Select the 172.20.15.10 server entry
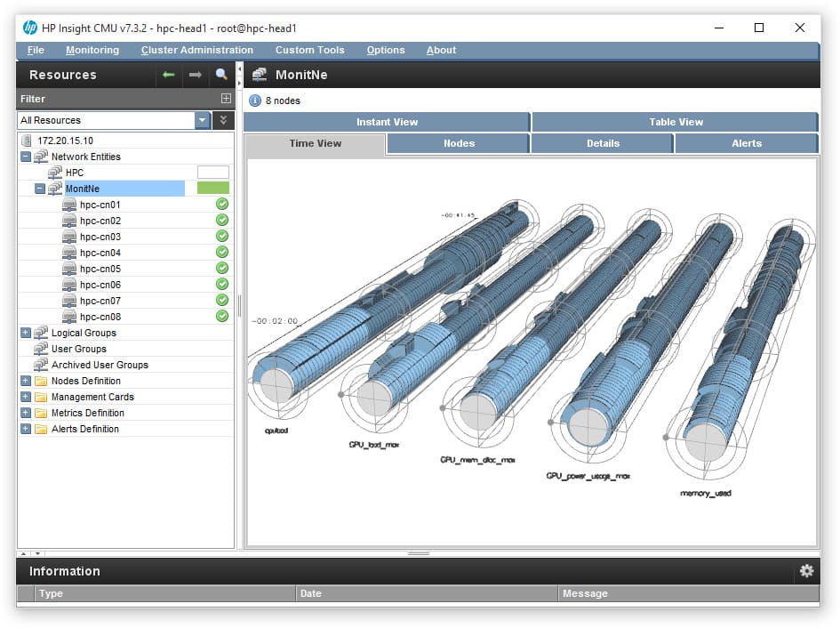The width and height of the screenshot is (840, 628). tap(65, 141)
